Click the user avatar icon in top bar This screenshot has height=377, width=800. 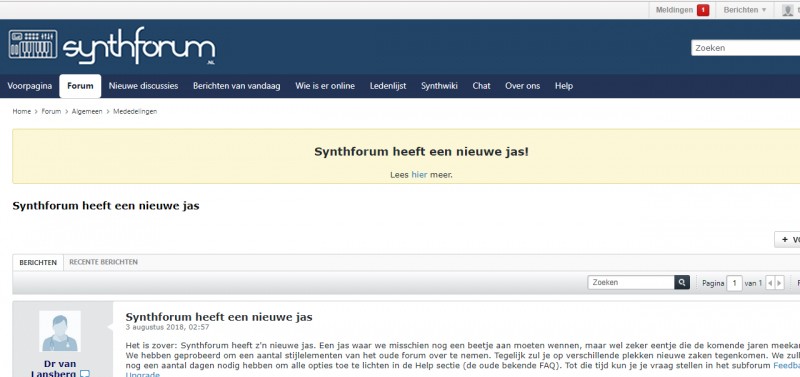click(788, 10)
